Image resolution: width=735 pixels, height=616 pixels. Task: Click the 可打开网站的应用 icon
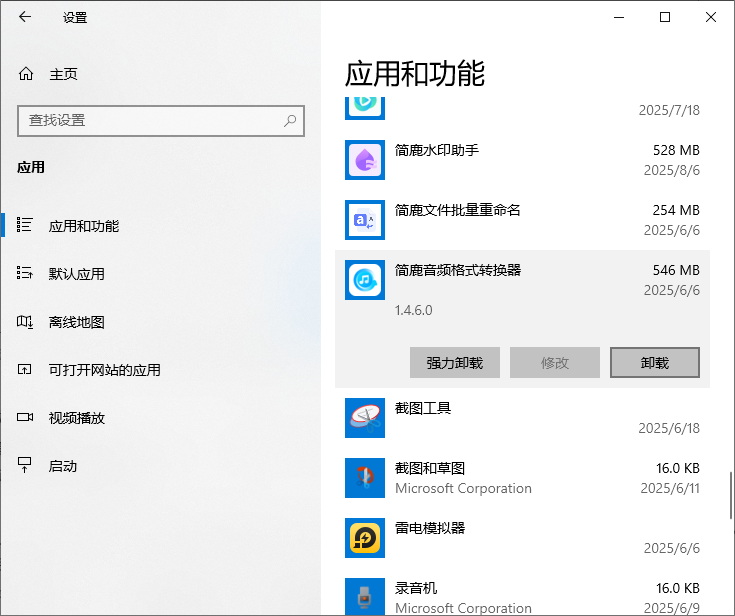[24, 369]
